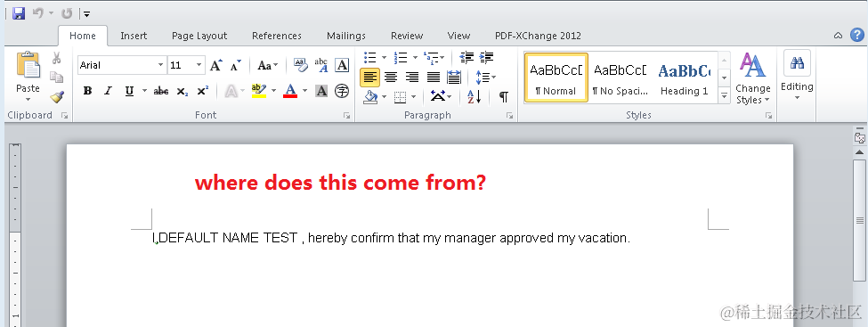Apply the Normal style
Screen dimensions: 868x327
click(556, 78)
